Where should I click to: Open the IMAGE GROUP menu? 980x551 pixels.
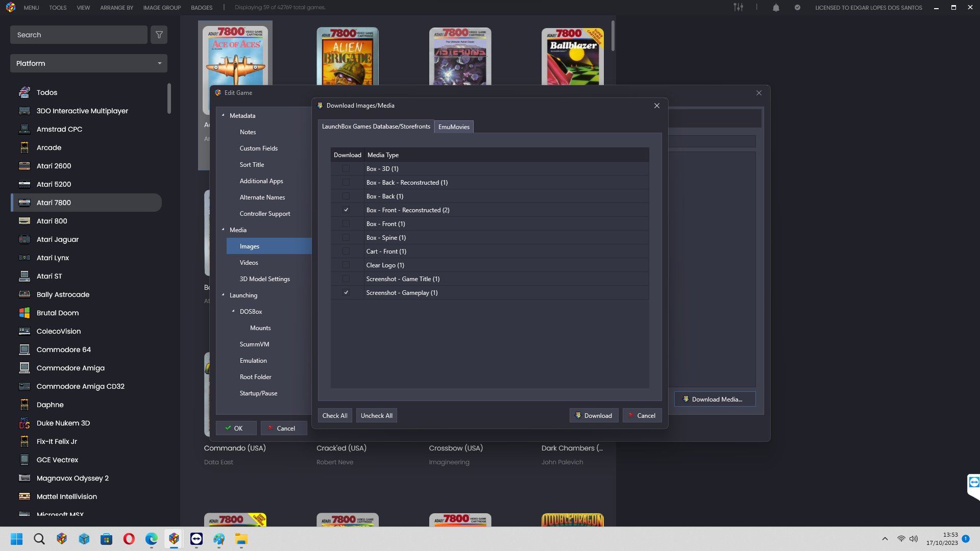pos(162,8)
